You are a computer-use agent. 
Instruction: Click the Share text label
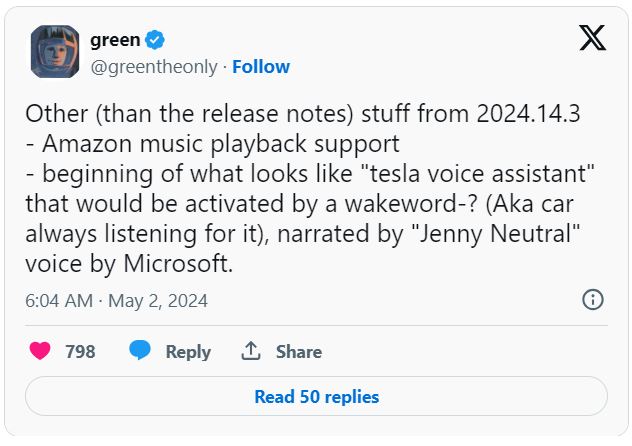click(299, 352)
